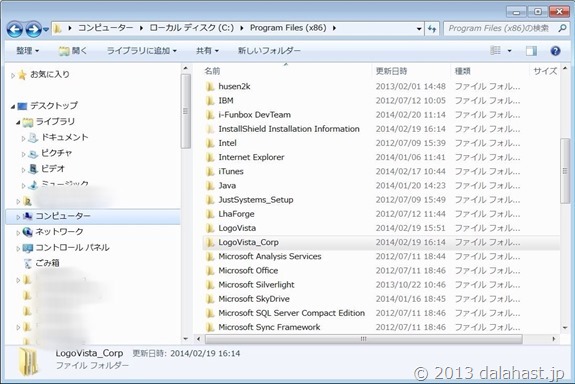Click date 2014/02/19 15:51 in LogoVista row
The width and height of the screenshot is (575, 384).
tap(410, 228)
